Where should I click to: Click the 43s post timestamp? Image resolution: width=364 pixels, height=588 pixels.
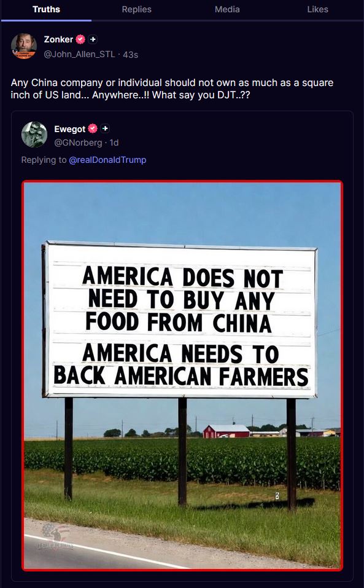point(131,55)
